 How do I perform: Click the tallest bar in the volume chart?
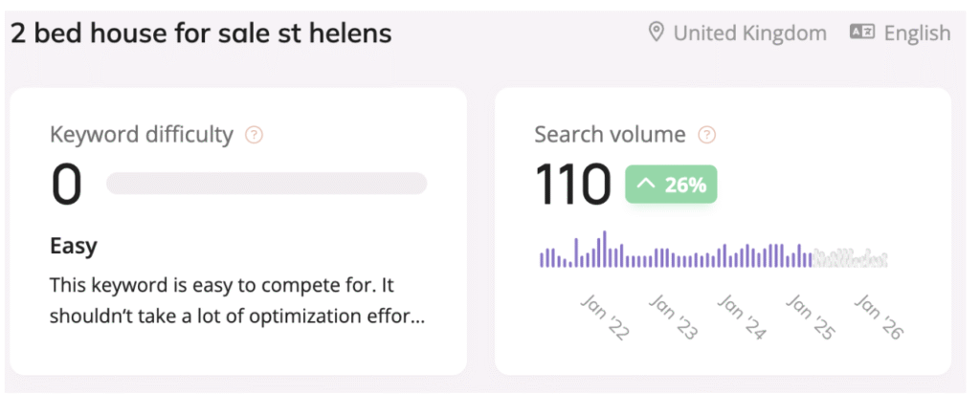pos(605,249)
